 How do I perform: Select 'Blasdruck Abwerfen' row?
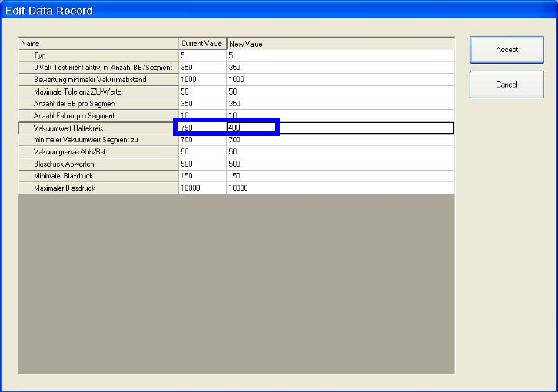pos(98,164)
